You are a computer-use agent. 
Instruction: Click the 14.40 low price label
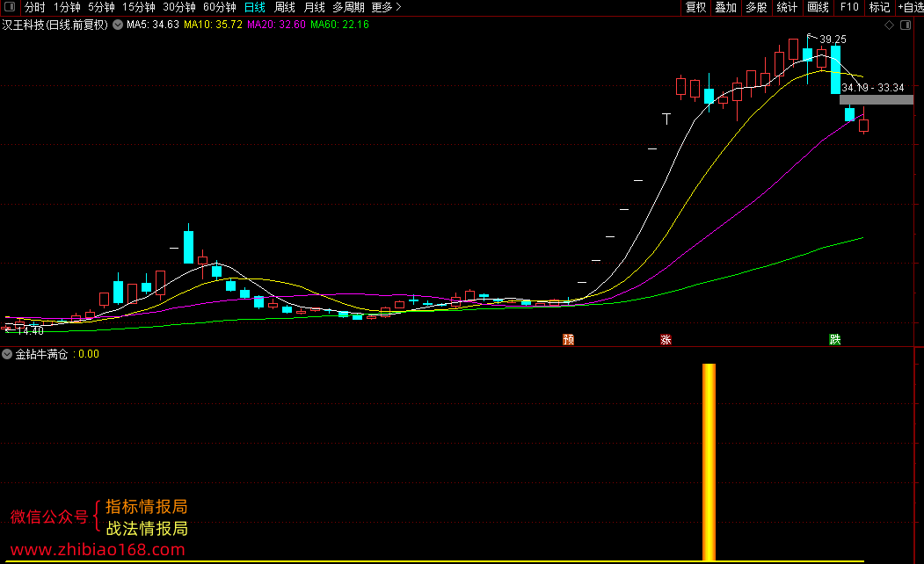[30, 331]
